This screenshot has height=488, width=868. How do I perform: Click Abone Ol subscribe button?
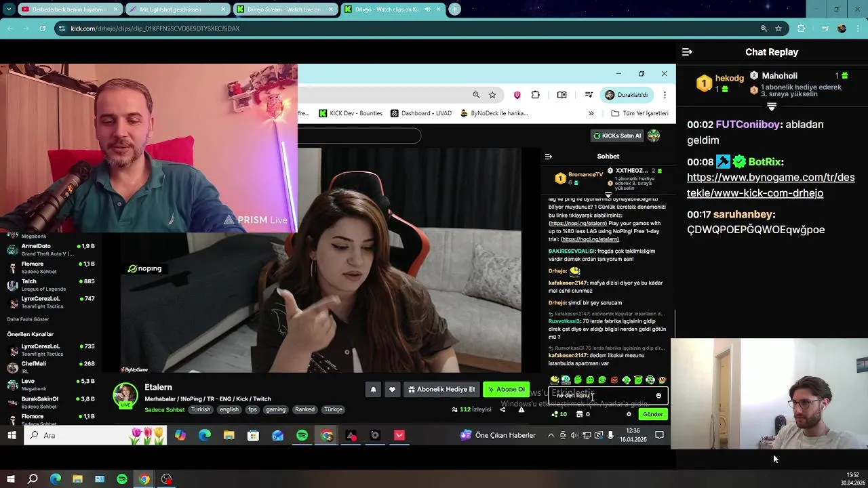506,389
